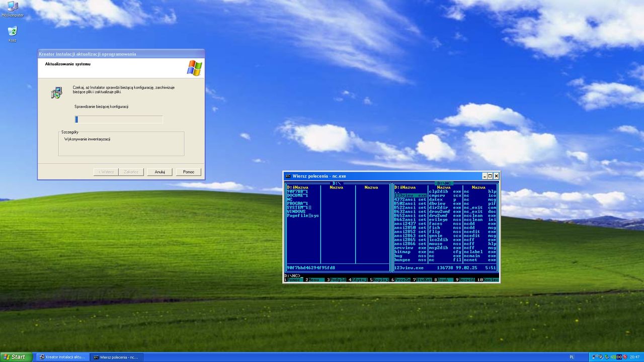Image resolution: width=644 pixels, height=362 pixels.
Task: Click 9 Rozwiń in NC function bar
Action: click(x=465, y=280)
